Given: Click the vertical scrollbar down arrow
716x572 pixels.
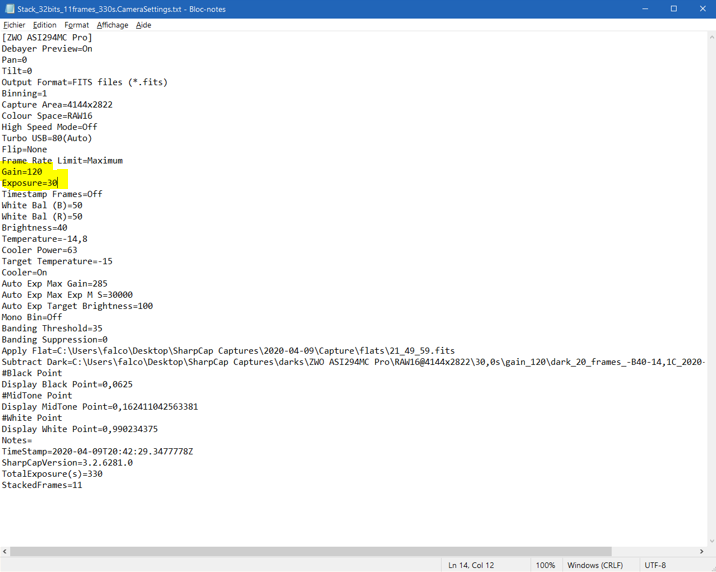Looking at the screenshot, I should click(x=711, y=540).
